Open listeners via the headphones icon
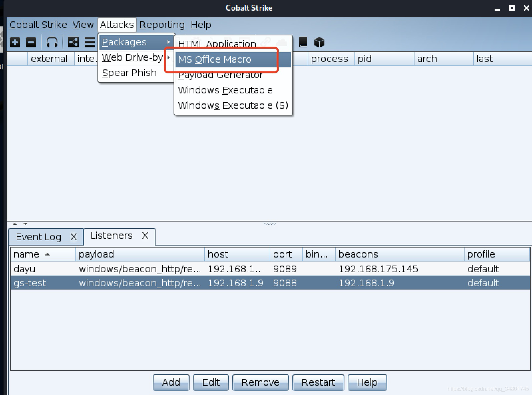The width and height of the screenshot is (532, 395). point(52,42)
